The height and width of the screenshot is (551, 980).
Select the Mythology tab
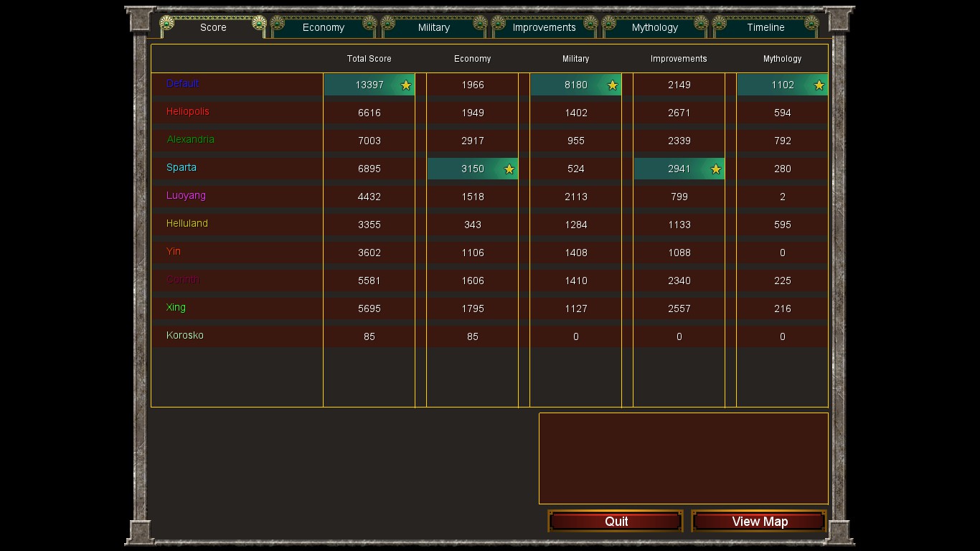[654, 27]
